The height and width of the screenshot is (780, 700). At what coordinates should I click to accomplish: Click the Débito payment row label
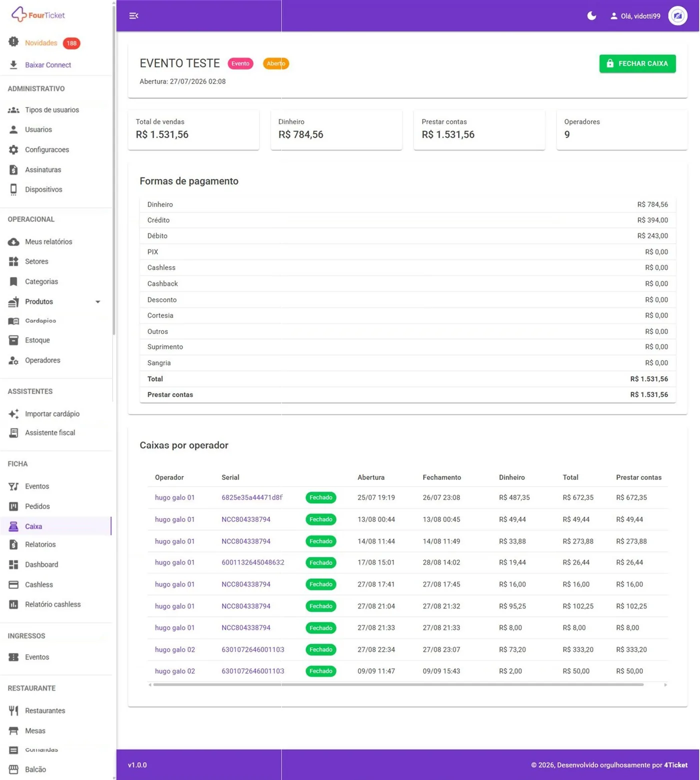[157, 236]
